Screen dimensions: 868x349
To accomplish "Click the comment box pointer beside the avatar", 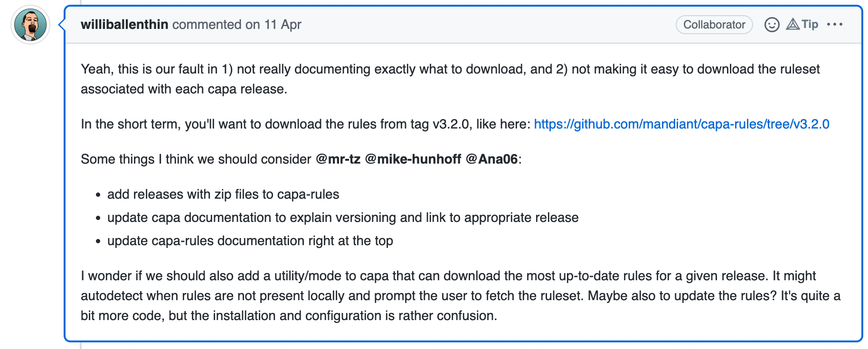I will tap(61, 25).
